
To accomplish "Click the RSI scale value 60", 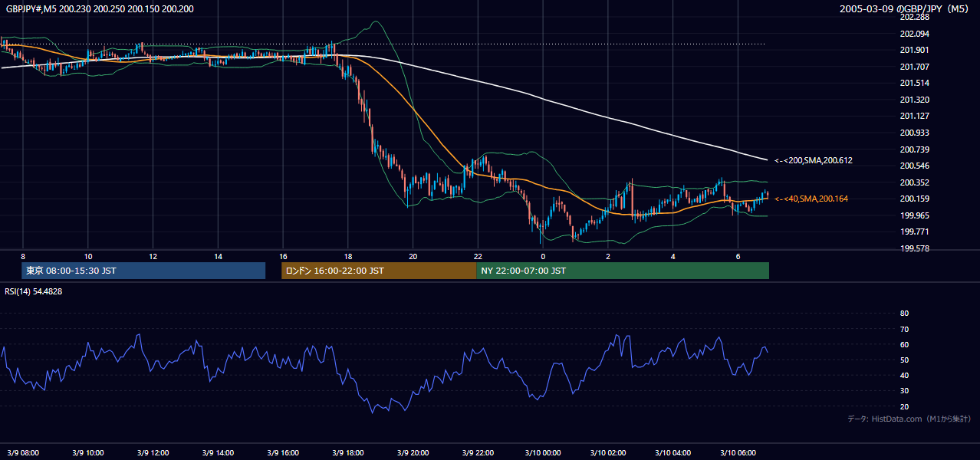I will pos(904,344).
